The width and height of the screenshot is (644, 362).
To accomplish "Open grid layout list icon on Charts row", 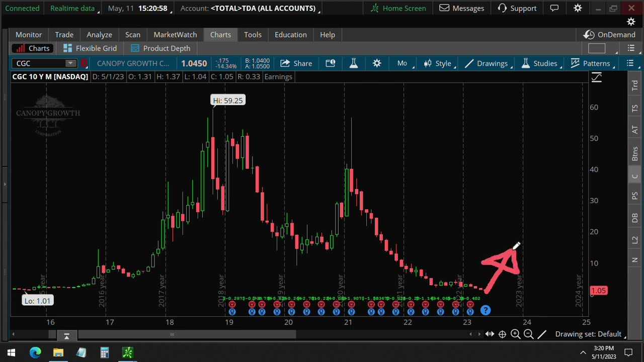I will (631, 48).
